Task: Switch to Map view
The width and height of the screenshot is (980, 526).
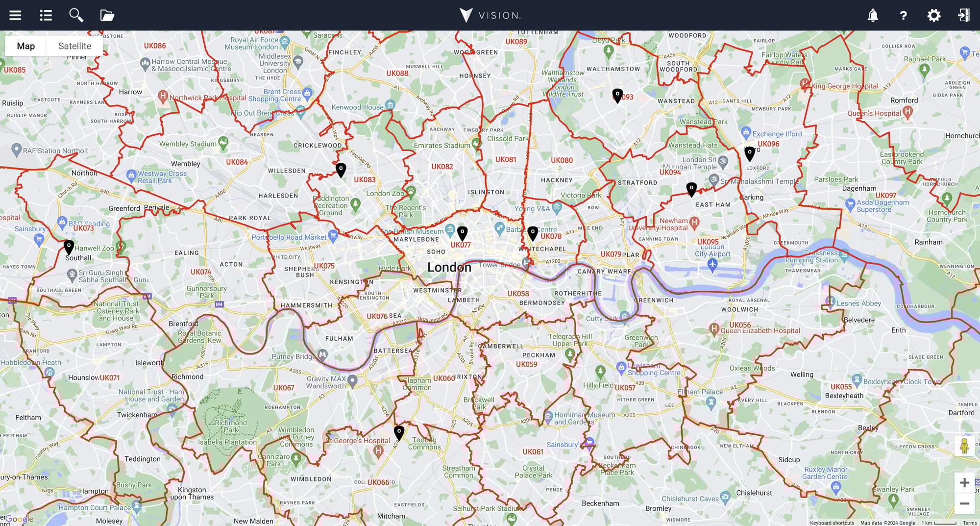Action: pyautogui.click(x=25, y=46)
